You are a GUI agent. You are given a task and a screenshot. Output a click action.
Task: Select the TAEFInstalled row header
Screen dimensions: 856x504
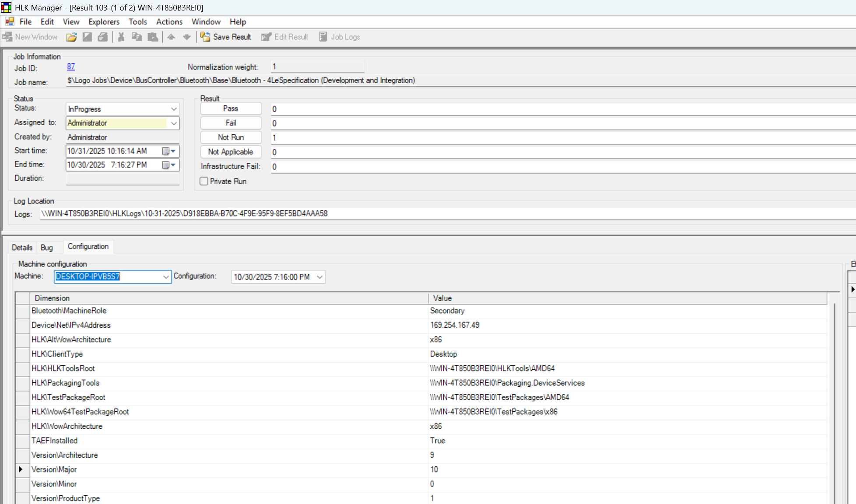click(22, 441)
